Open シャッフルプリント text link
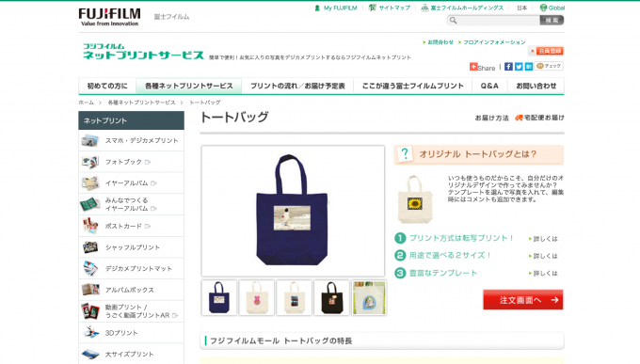The height and width of the screenshot is (364, 640). pos(133,247)
